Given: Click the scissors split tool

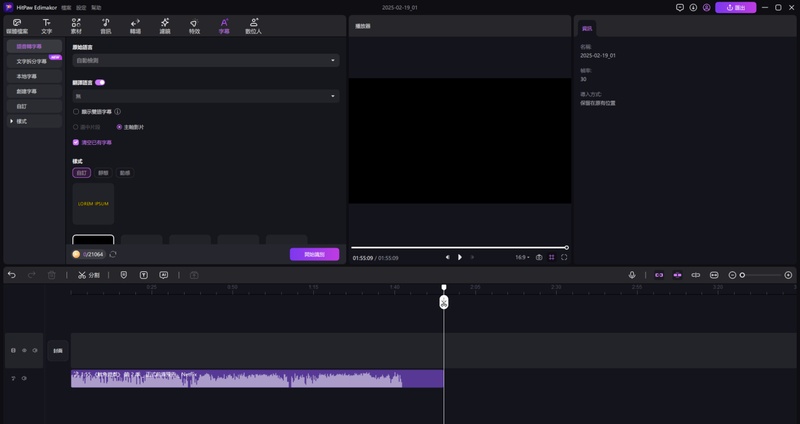Looking at the screenshot, I should click(82, 274).
